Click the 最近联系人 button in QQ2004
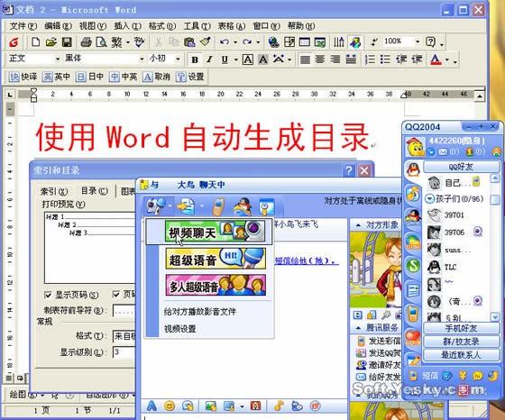Viewport: 505px width, 420px height. (461, 355)
